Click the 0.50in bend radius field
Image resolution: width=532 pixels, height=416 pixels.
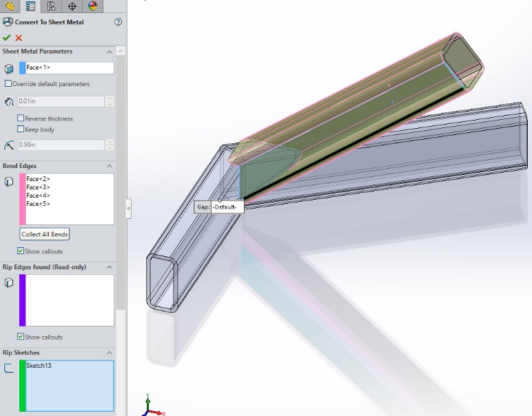[x=61, y=145]
